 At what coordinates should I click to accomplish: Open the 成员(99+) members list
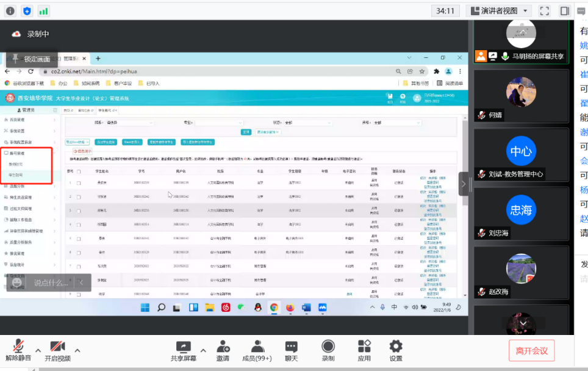click(x=257, y=346)
